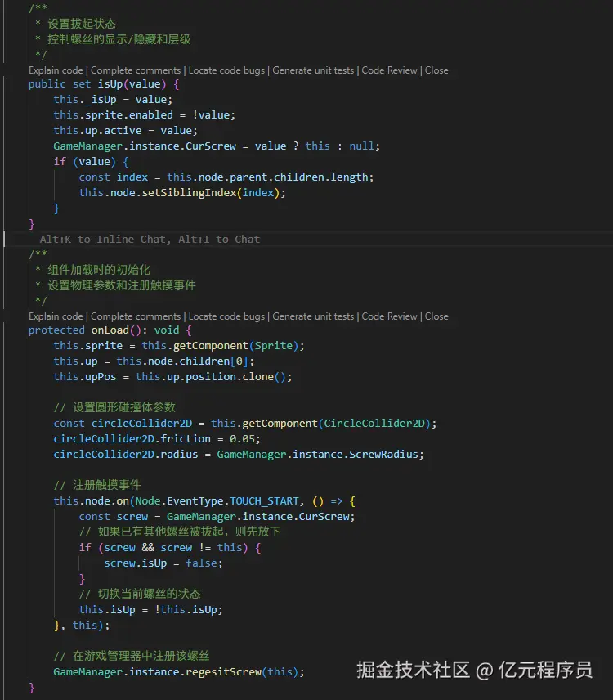
Task: Click Locate code bugs above the isUp setter
Action: (226, 70)
